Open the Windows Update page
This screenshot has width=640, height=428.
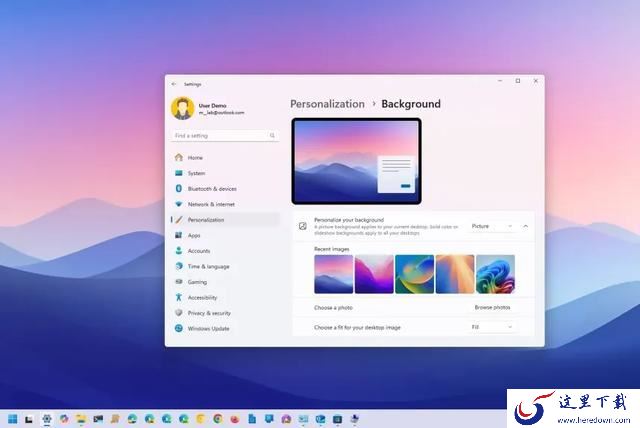225,328
